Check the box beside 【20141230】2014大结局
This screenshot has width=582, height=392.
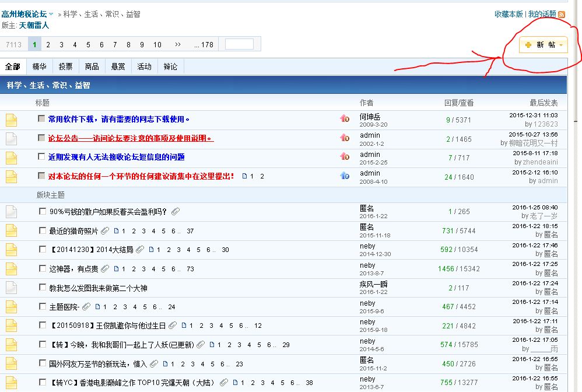coord(42,249)
